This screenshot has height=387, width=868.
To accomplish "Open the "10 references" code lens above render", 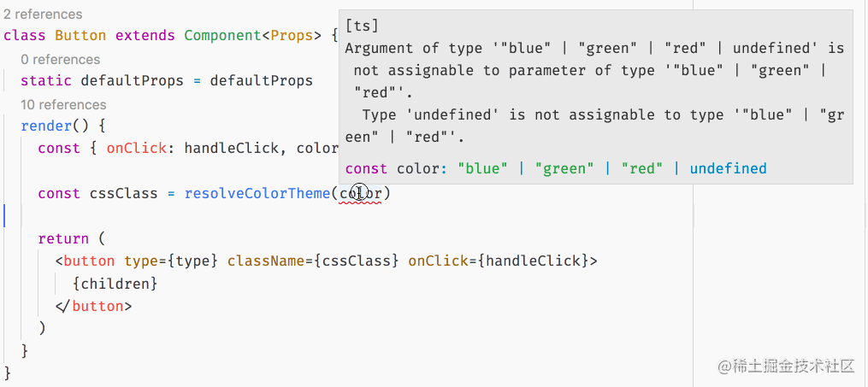I will (63, 104).
